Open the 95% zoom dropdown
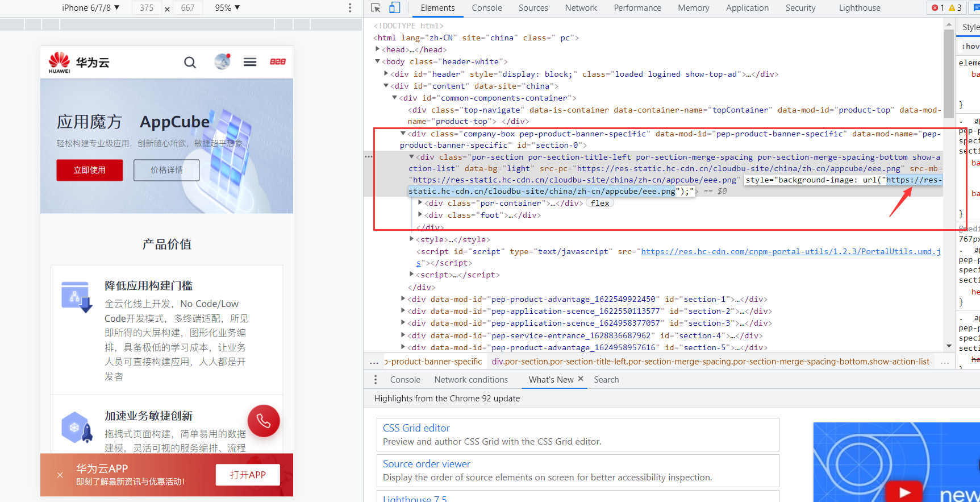This screenshot has width=980, height=502. point(227,8)
